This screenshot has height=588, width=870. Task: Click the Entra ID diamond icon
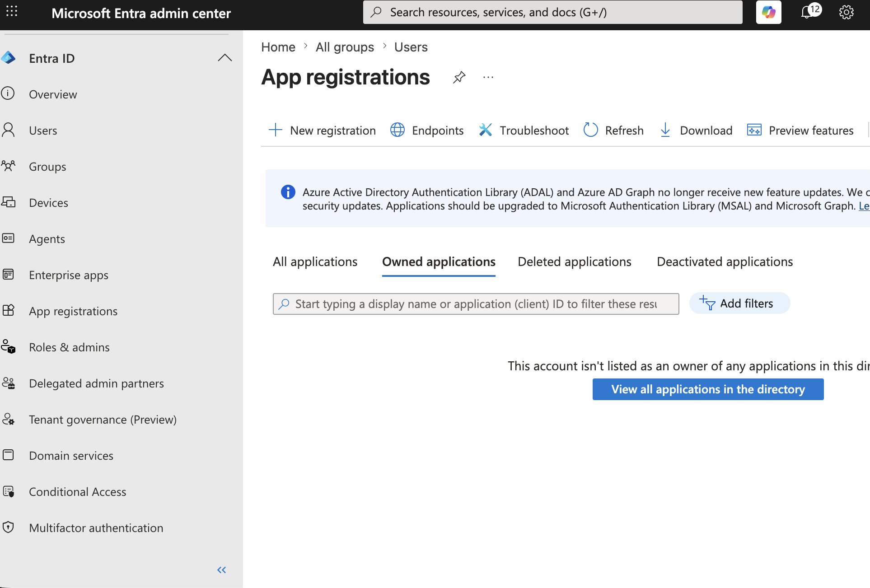pos(8,58)
